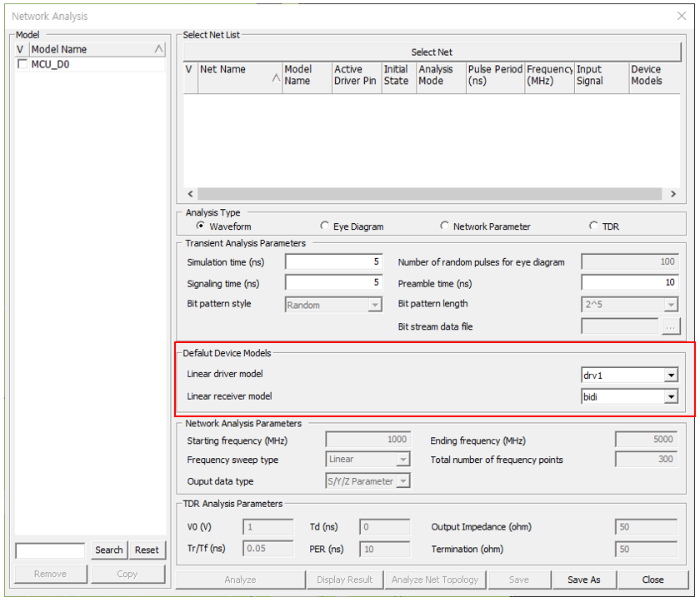Image resolution: width=700 pixels, height=602 pixels.
Task: Click the Simulation time input field
Action: pyautogui.click(x=333, y=262)
